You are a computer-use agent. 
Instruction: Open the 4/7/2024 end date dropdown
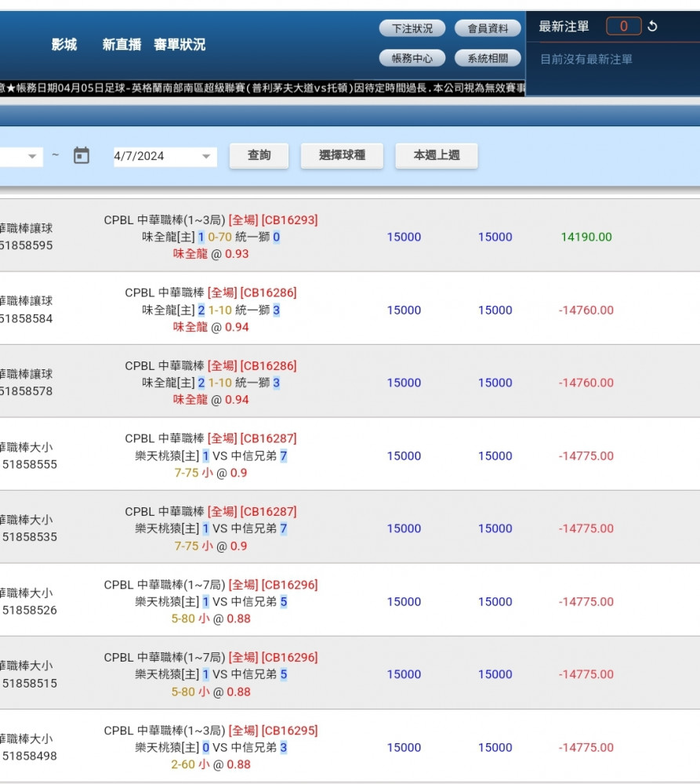(165, 156)
